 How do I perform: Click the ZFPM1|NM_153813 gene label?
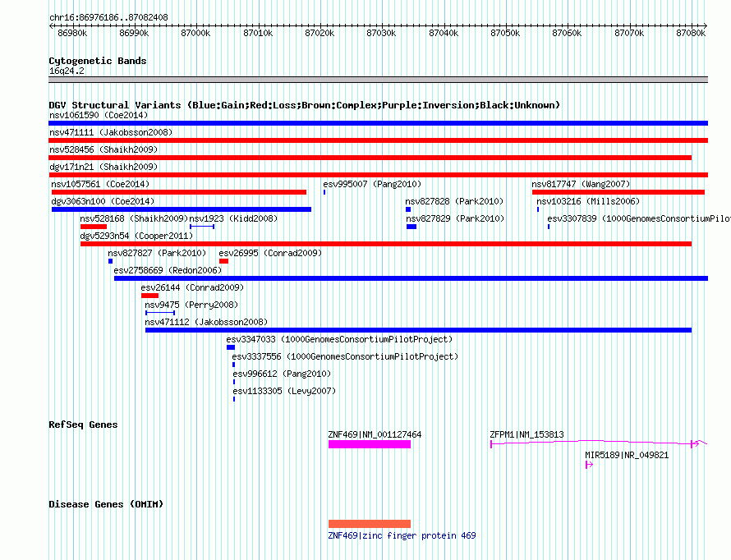click(x=526, y=434)
